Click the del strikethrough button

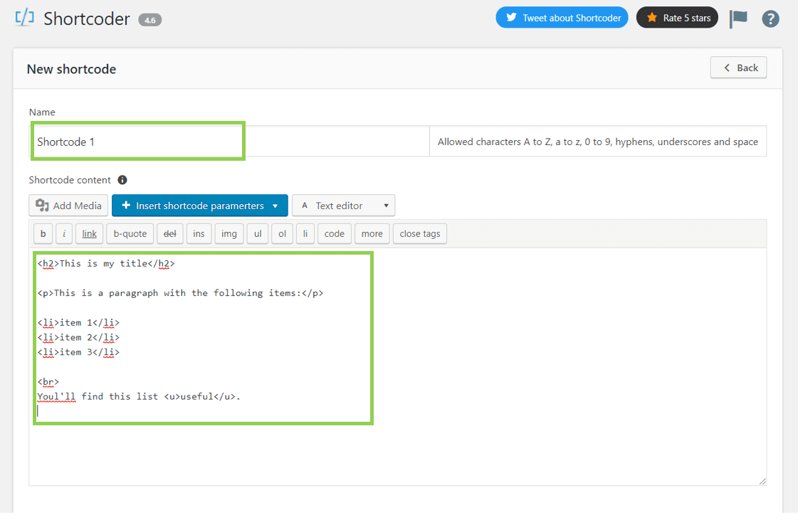click(x=169, y=233)
